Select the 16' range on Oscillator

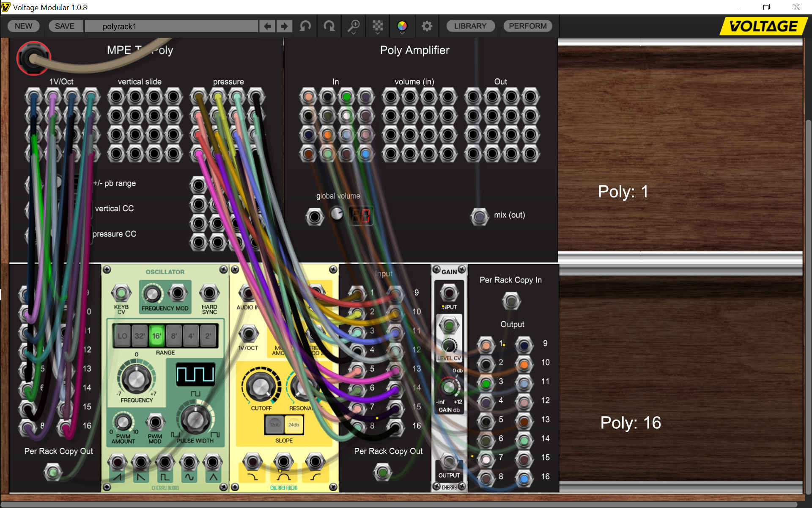click(157, 336)
